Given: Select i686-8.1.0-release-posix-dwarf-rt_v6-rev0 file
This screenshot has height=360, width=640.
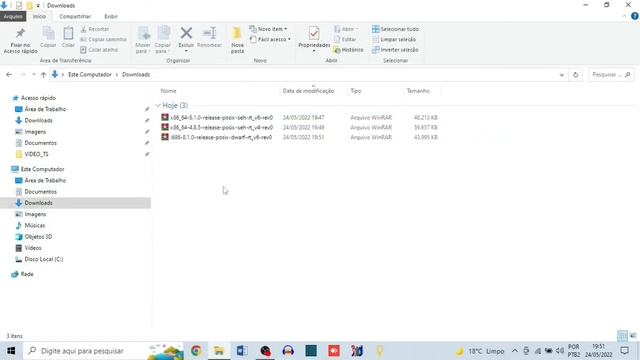Looking at the screenshot, I should tap(221, 137).
